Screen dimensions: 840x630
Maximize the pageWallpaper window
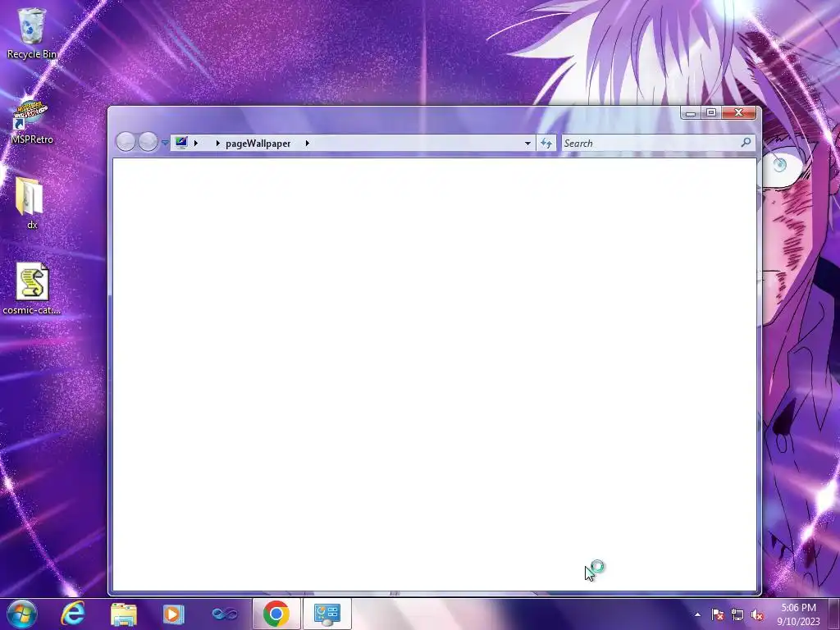(x=711, y=112)
